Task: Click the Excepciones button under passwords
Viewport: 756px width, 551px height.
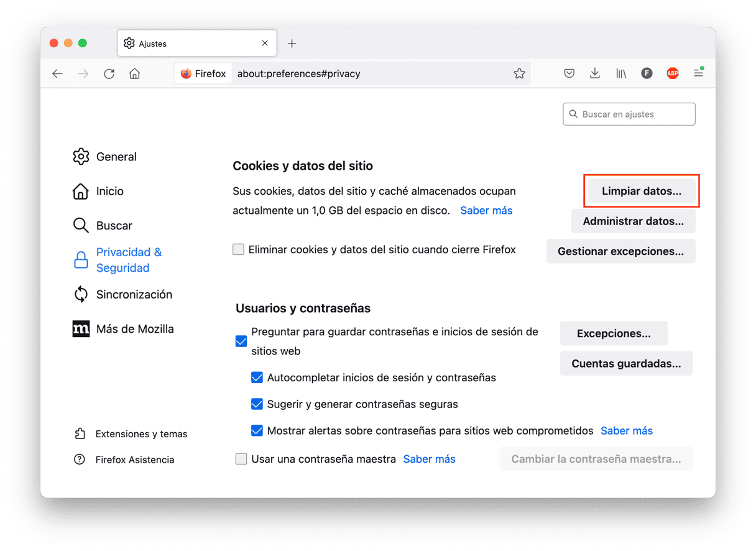Action: click(x=614, y=333)
